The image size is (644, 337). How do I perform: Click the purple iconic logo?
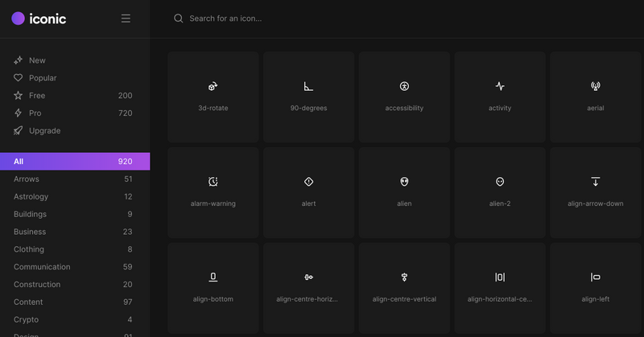click(x=18, y=18)
